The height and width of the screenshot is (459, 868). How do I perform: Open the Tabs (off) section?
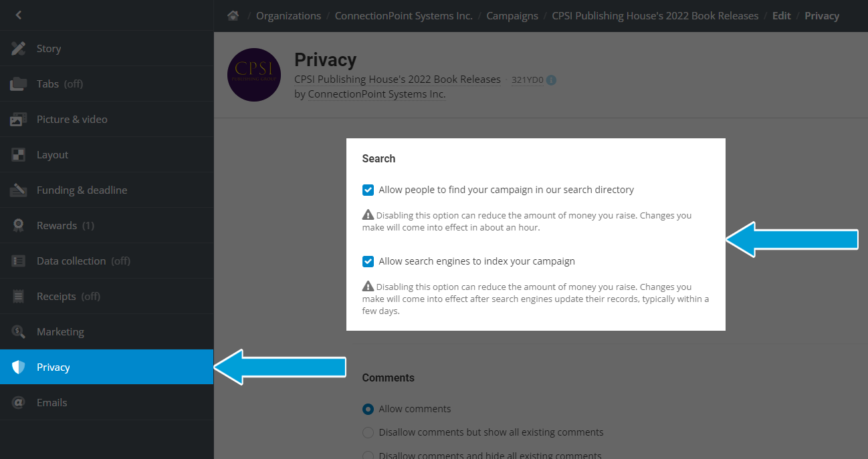coord(107,84)
